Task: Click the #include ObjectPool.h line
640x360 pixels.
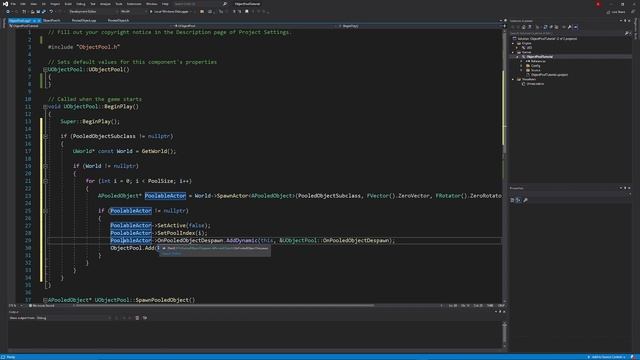Action: 84,47
